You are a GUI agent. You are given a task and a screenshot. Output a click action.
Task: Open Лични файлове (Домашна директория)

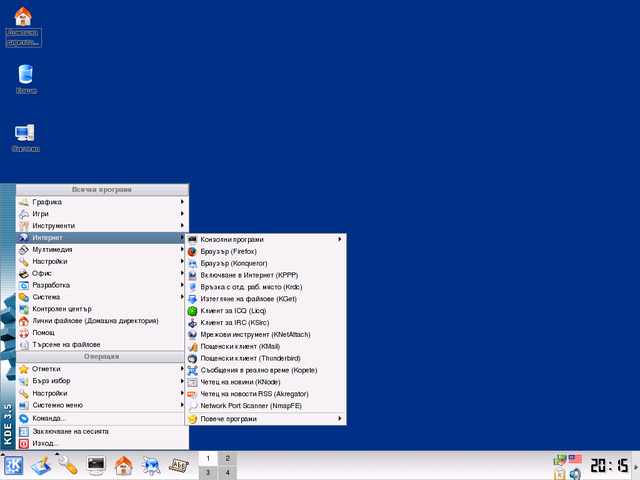(x=102, y=321)
